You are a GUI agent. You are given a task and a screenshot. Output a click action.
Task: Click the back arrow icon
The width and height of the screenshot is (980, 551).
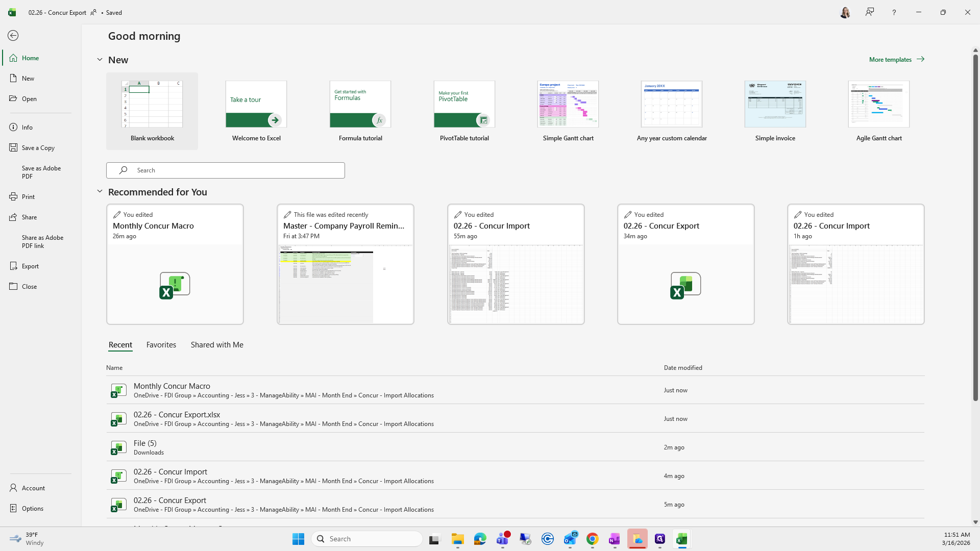(x=13, y=36)
